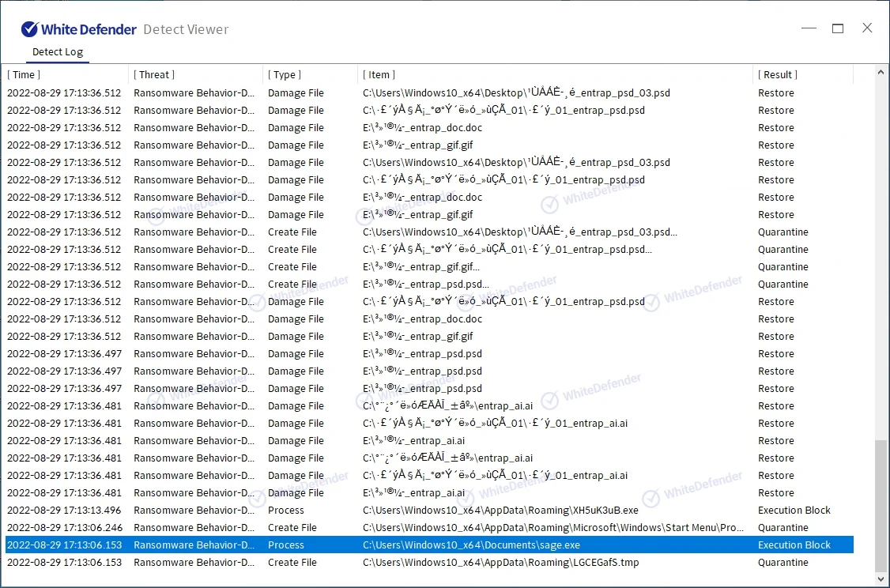Maximize the Detect Viewer window
The image size is (890, 588).
(838, 28)
